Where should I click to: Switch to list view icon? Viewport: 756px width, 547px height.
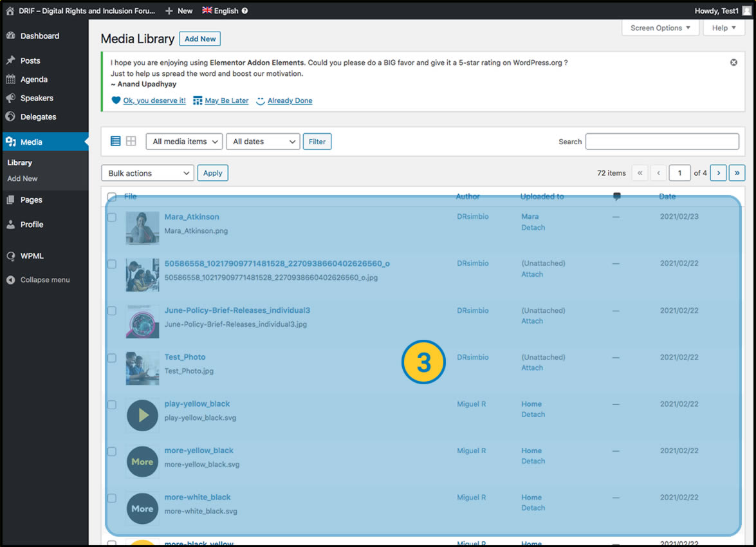[116, 141]
